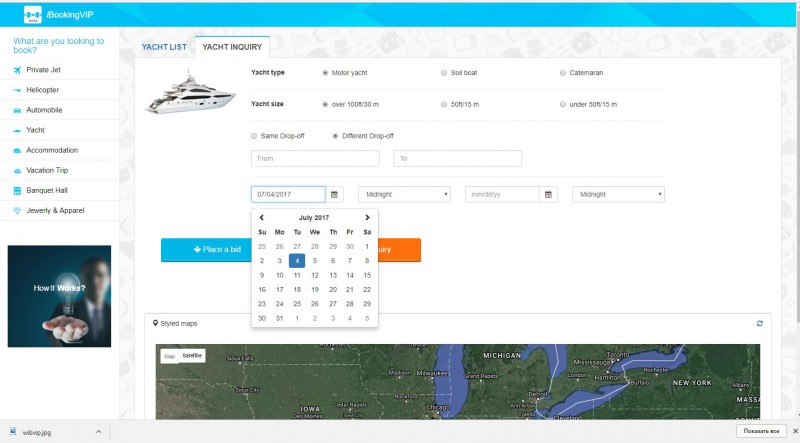Select July 20 in the calendar

point(333,289)
